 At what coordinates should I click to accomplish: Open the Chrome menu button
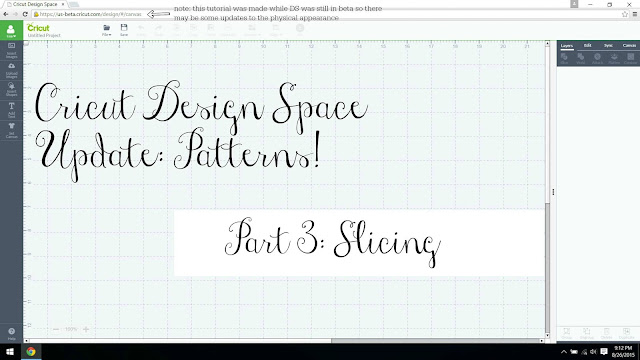[x=635, y=14]
